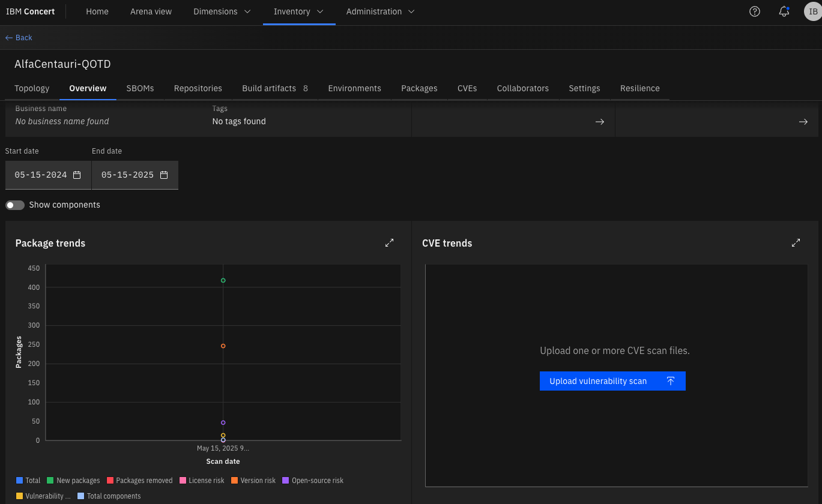Switch to the Repositories tab

(x=198, y=88)
